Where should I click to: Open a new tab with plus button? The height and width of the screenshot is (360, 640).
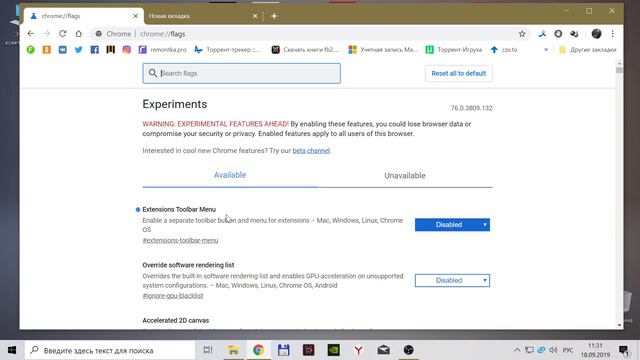pos(274,16)
